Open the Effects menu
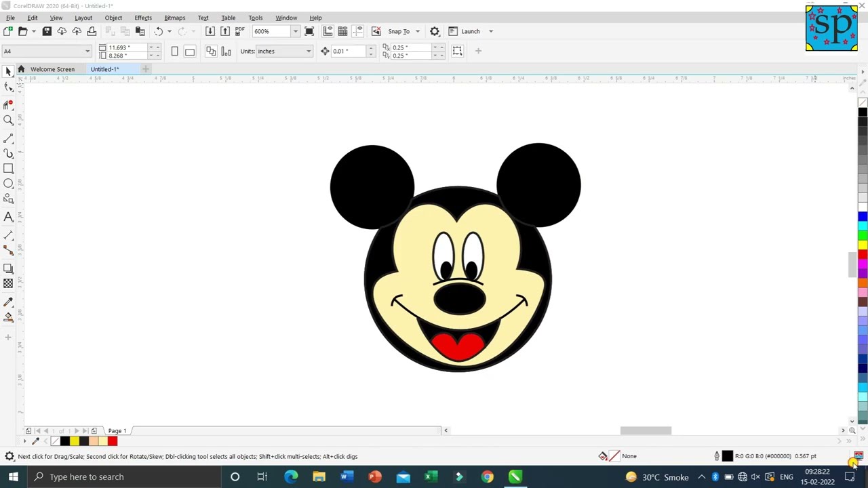 [143, 18]
